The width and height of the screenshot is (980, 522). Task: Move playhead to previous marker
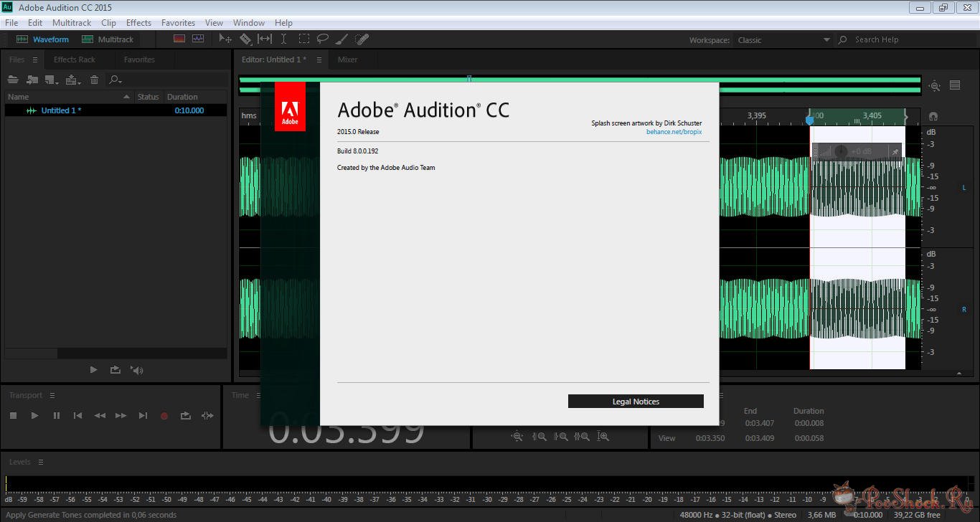[78, 416]
